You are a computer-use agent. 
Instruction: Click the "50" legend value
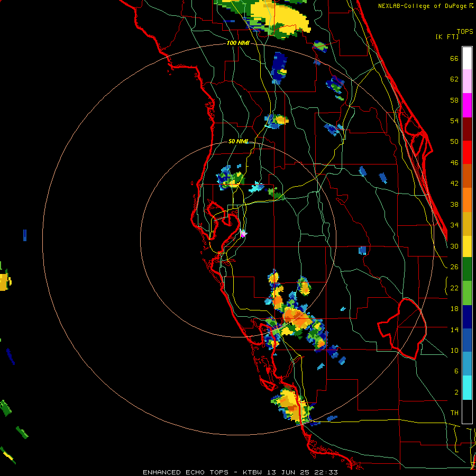[x=454, y=142]
